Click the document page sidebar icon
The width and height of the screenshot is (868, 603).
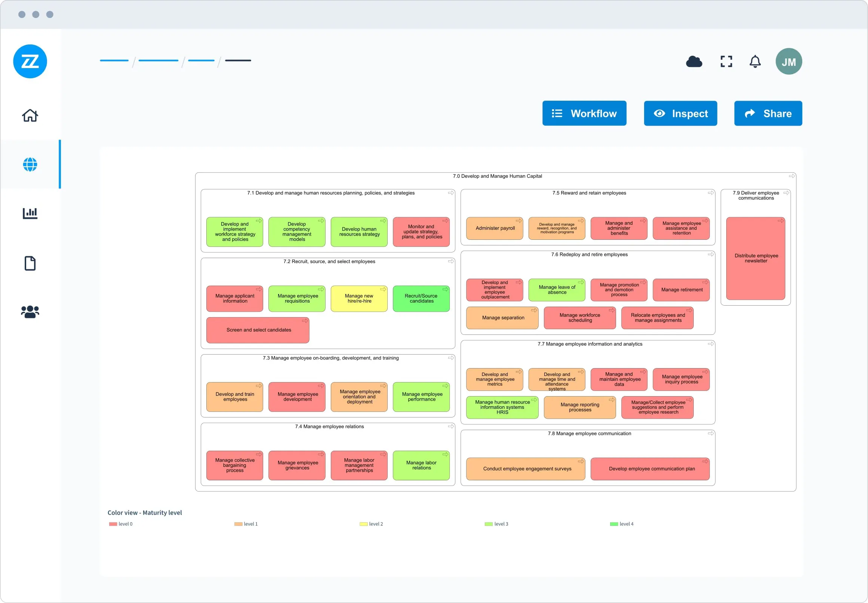[x=30, y=263]
